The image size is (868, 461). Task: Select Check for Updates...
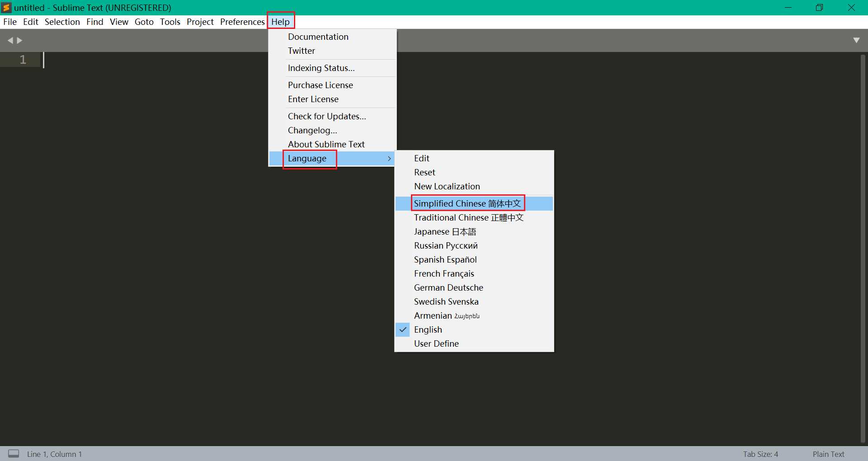[x=332, y=116]
